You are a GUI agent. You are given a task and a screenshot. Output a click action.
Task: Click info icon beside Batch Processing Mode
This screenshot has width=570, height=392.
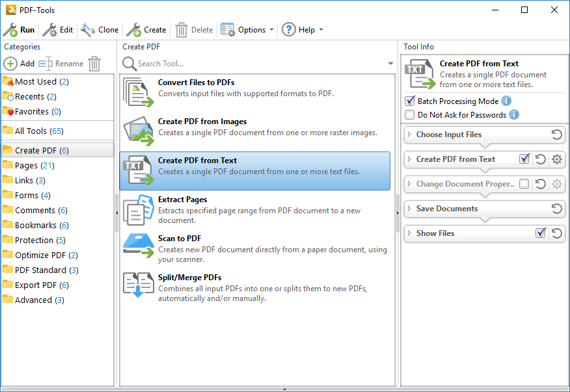[x=506, y=101]
